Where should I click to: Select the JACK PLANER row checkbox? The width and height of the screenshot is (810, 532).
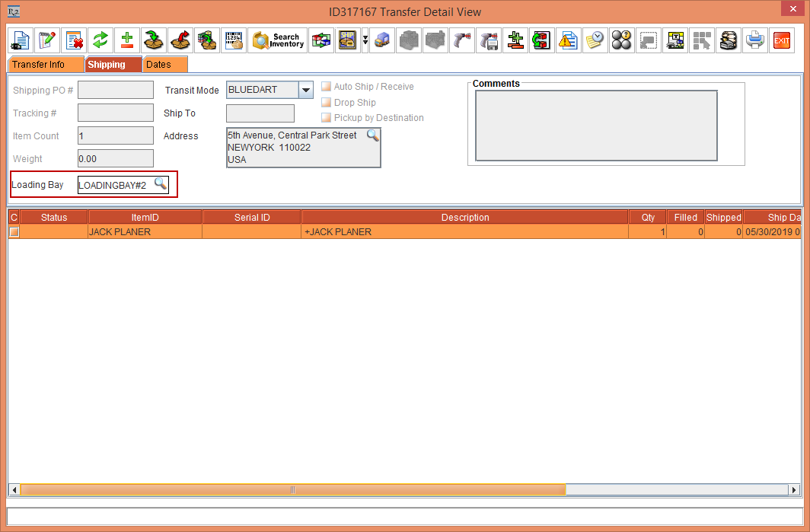[14, 232]
